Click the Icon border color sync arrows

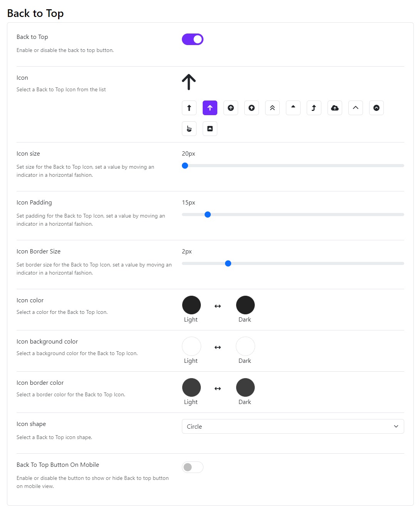click(x=218, y=389)
